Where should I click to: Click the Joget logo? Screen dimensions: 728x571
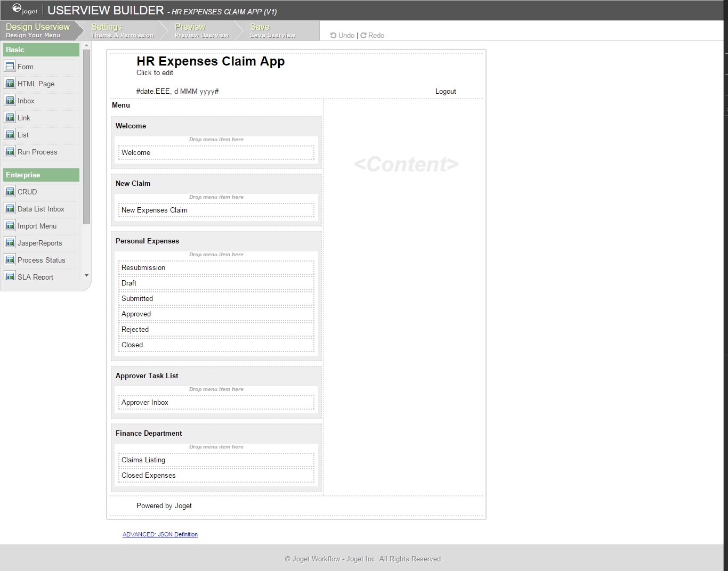tap(25, 10)
